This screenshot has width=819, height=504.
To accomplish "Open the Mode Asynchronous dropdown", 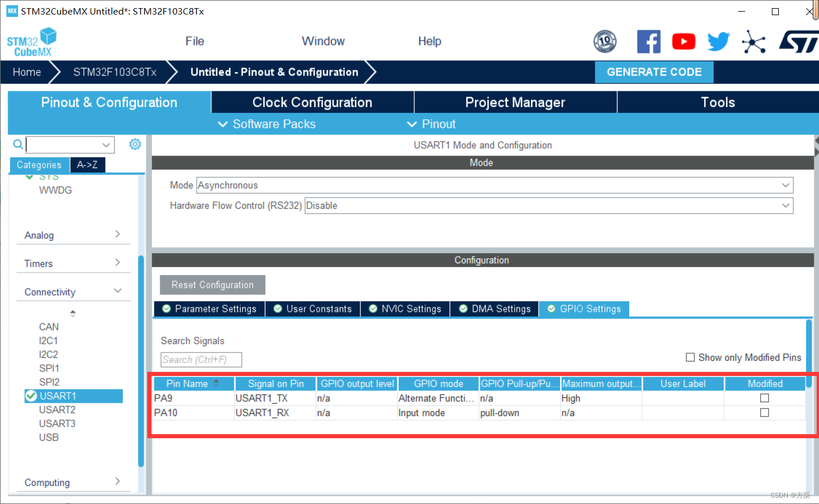I will pos(495,185).
